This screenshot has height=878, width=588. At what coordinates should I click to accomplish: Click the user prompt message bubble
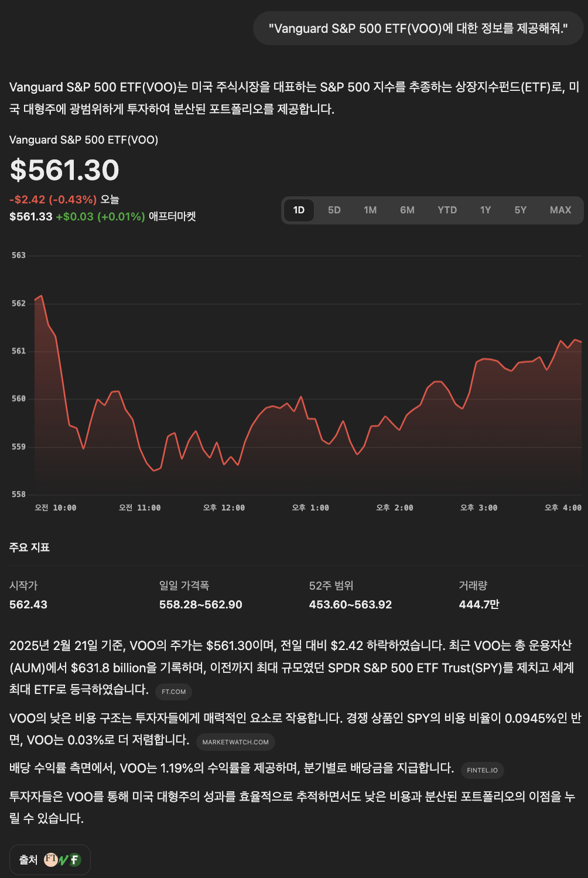click(418, 28)
